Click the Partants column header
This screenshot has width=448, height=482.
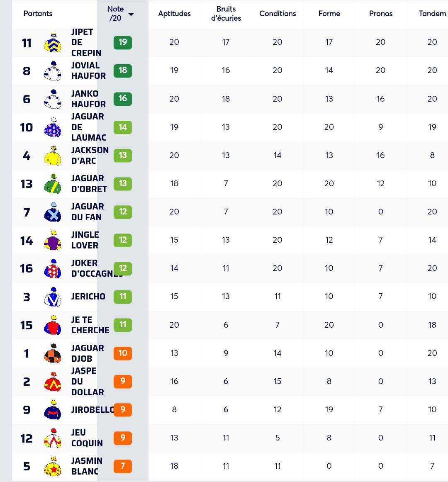(x=38, y=14)
